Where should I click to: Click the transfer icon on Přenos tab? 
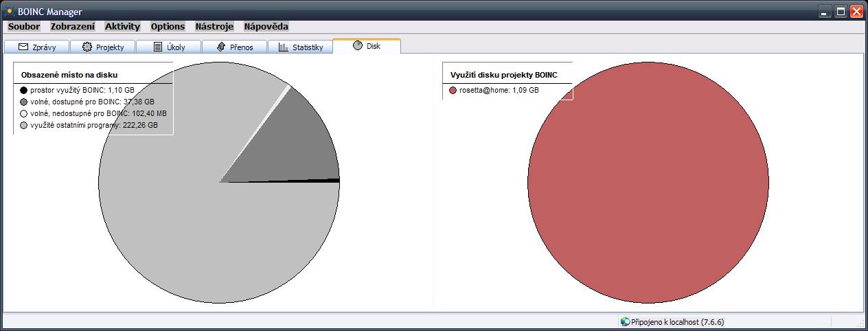click(221, 47)
